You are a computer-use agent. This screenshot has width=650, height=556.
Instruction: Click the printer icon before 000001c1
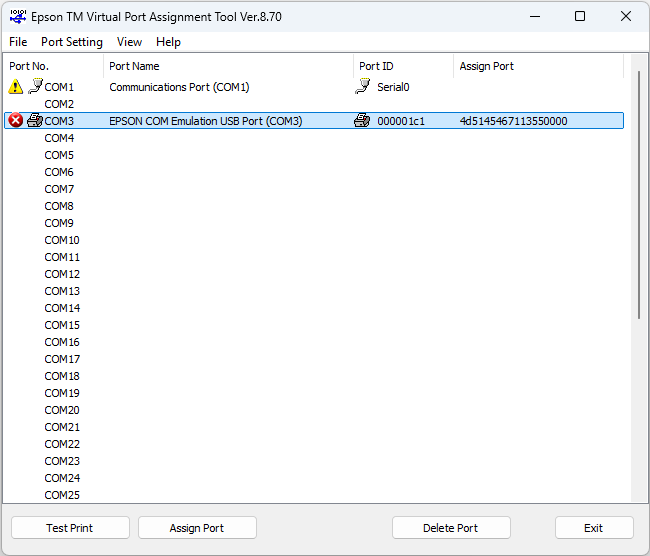pos(362,120)
